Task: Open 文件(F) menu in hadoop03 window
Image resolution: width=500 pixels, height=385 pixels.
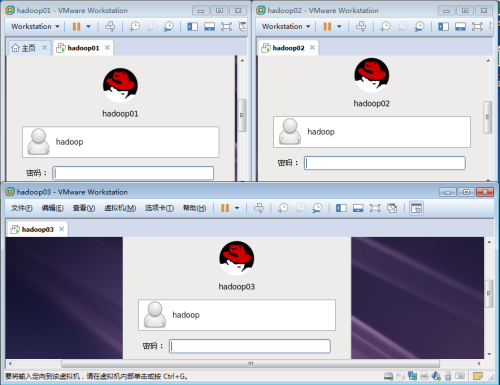Action: (22, 208)
